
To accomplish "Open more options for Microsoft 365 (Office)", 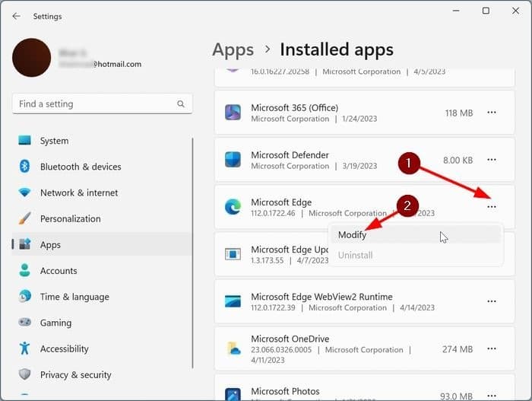I will 492,113.
